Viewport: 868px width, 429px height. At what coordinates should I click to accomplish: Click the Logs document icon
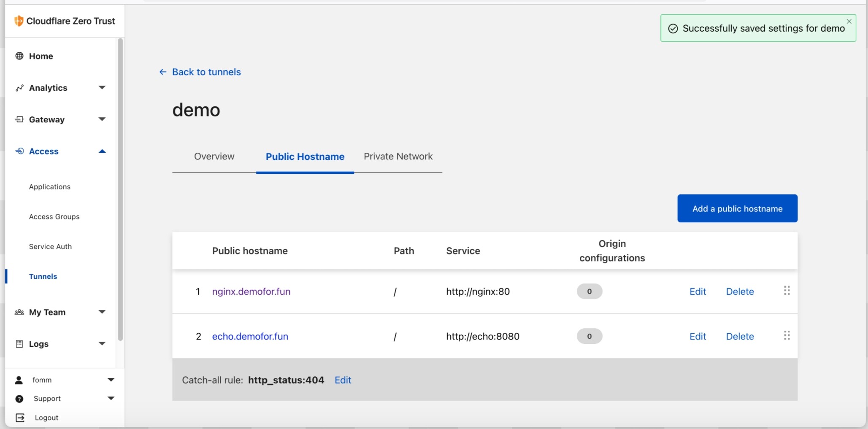[x=19, y=344]
